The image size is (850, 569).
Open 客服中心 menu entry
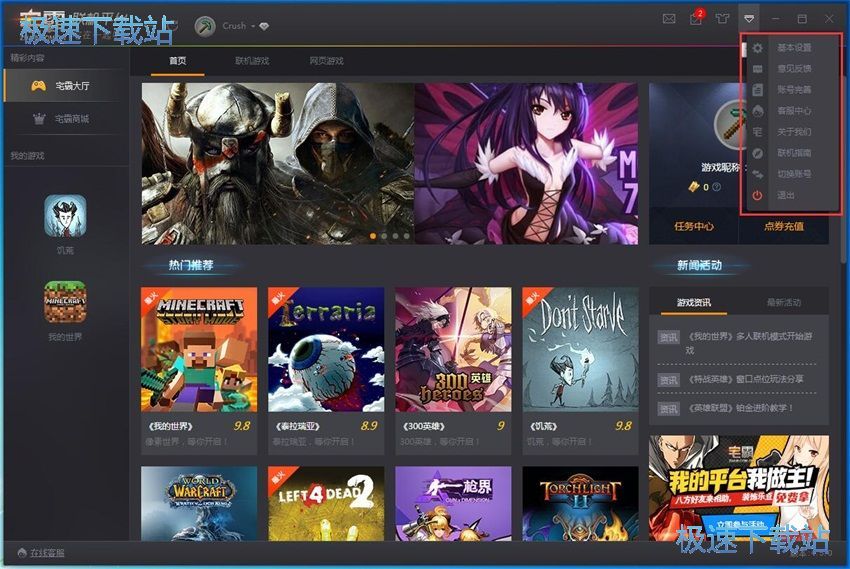pyautogui.click(x=794, y=111)
